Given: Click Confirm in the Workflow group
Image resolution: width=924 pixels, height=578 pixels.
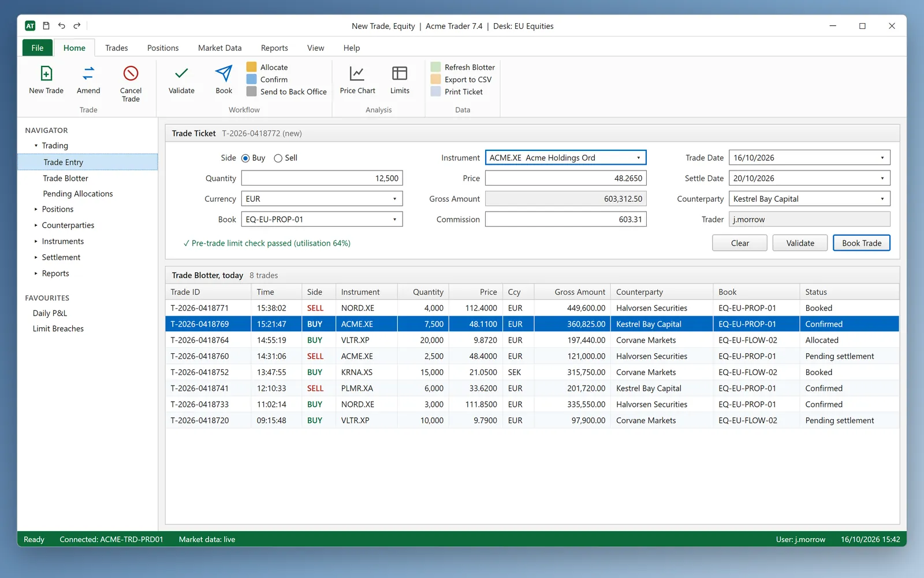Looking at the screenshot, I should click(267, 79).
